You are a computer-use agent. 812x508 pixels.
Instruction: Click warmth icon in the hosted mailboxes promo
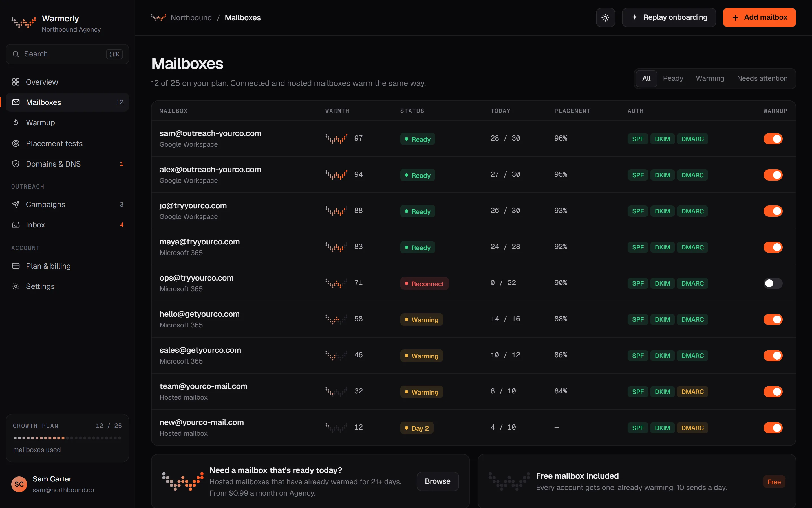182,481
